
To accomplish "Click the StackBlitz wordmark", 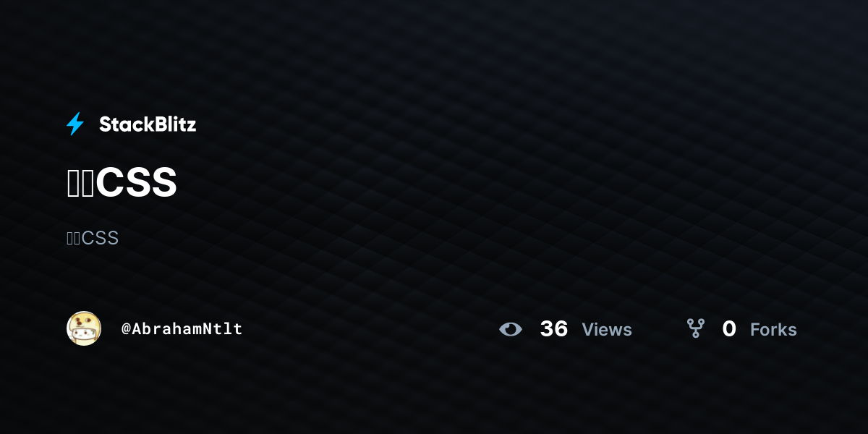I will point(148,124).
